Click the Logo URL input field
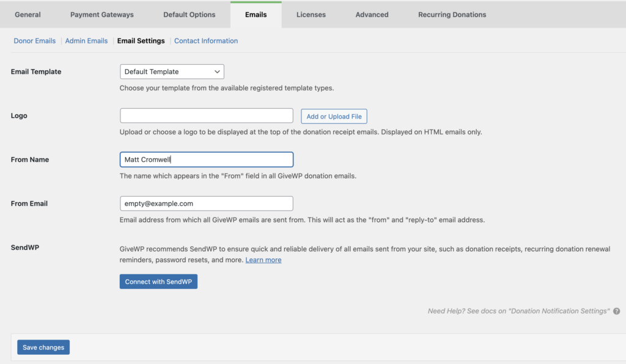The image size is (626, 364). coord(207,115)
